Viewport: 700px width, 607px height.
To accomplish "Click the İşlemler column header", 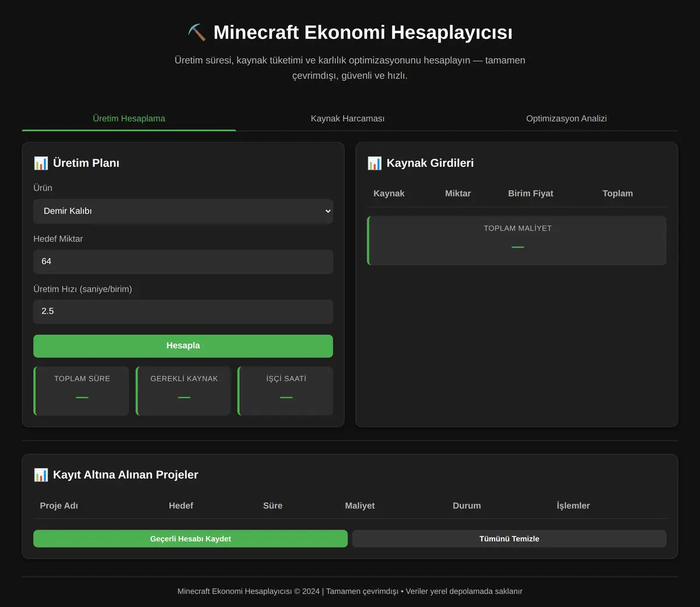I will [x=573, y=506].
